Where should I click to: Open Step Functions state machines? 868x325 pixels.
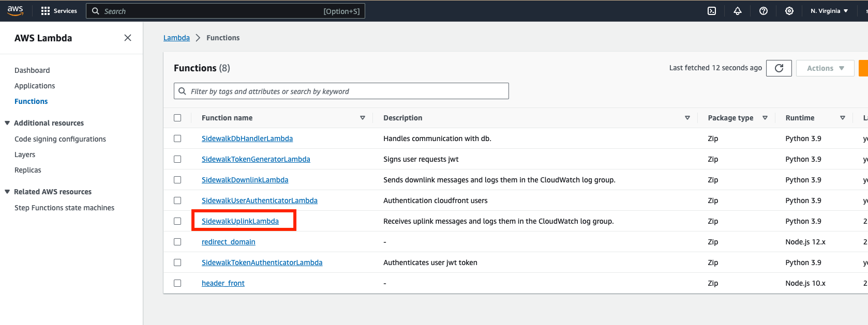point(65,208)
